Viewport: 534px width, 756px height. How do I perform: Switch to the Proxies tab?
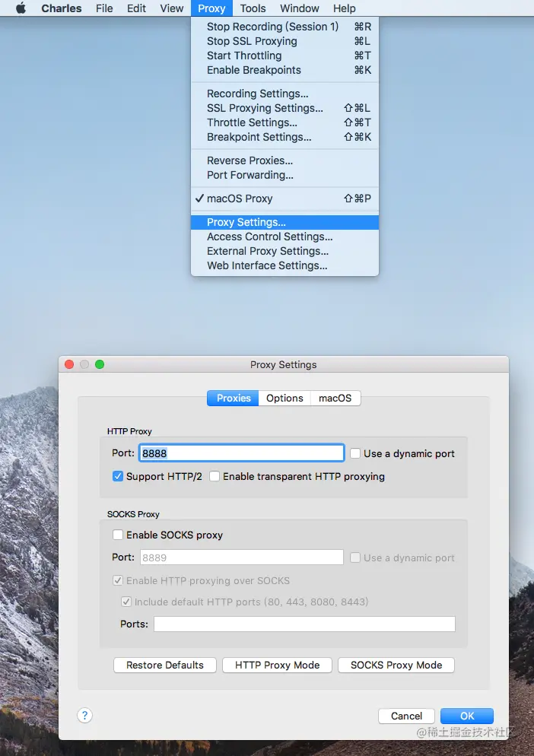tap(233, 399)
